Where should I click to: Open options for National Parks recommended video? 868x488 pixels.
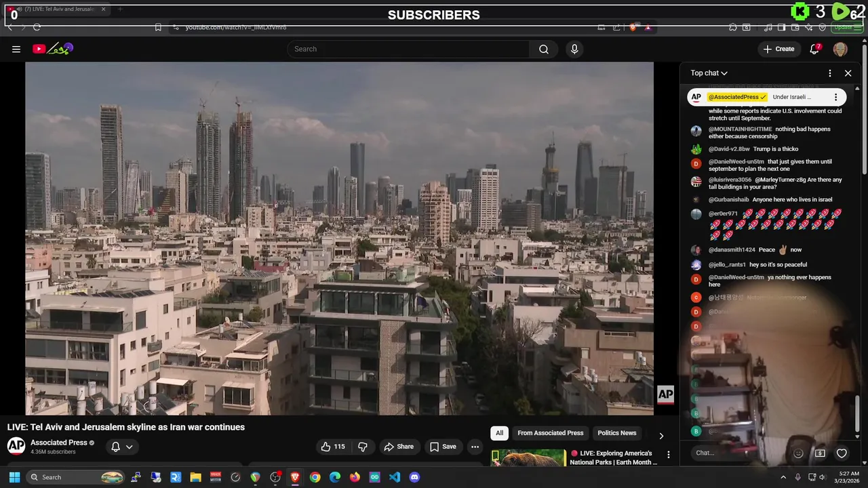pos(668,454)
